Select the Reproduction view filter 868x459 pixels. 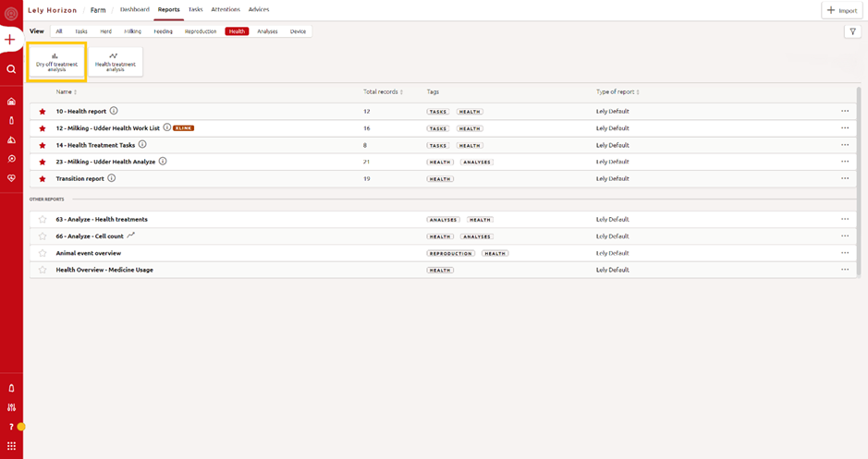coord(201,31)
